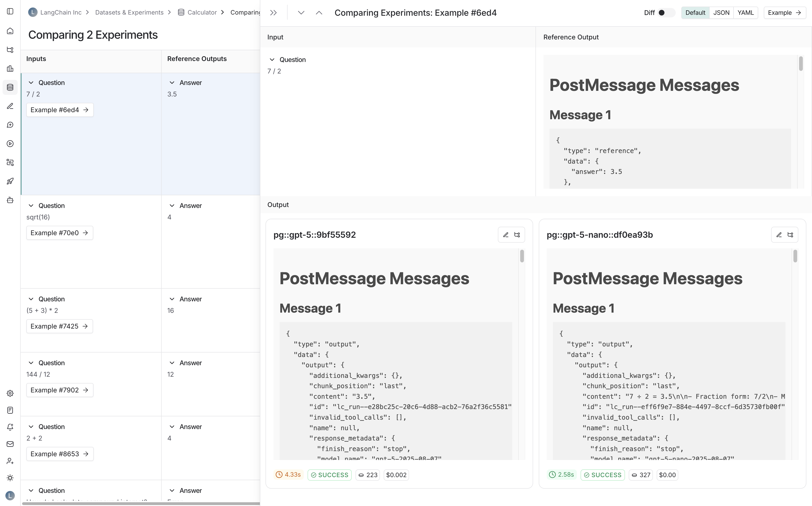The width and height of the screenshot is (812, 506).
Task: Click edit pencil icon on gpt-5 output card
Action: [505, 235]
